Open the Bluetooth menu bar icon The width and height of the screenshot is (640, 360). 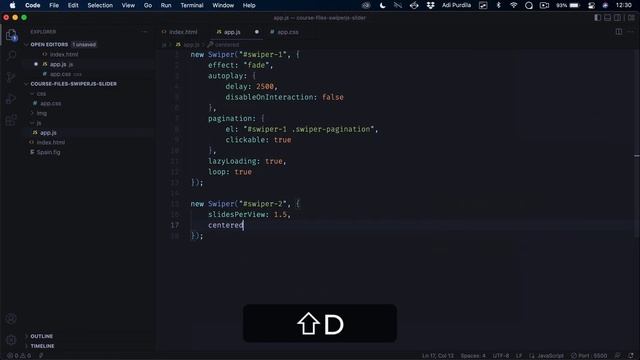(x=498, y=5)
